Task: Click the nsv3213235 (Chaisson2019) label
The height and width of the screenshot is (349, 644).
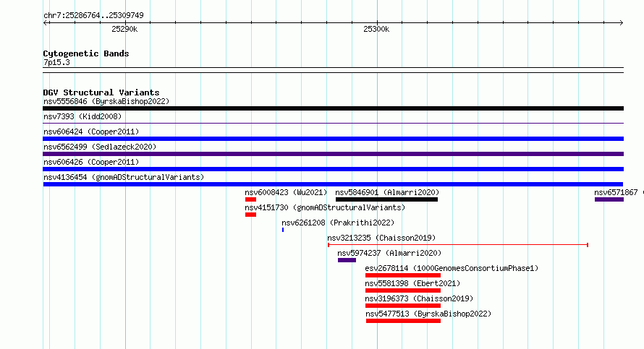Action: (381, 238)
